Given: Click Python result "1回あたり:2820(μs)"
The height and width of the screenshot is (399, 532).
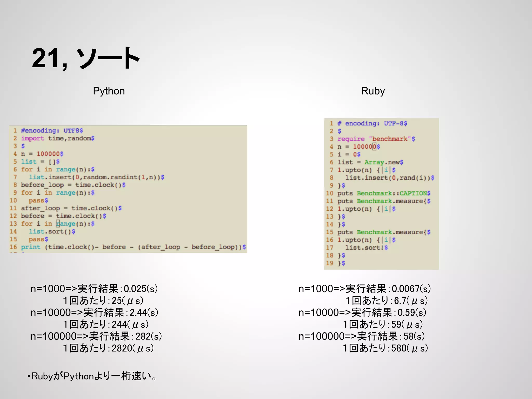Looking at the screenshot, I should (108, 348).
